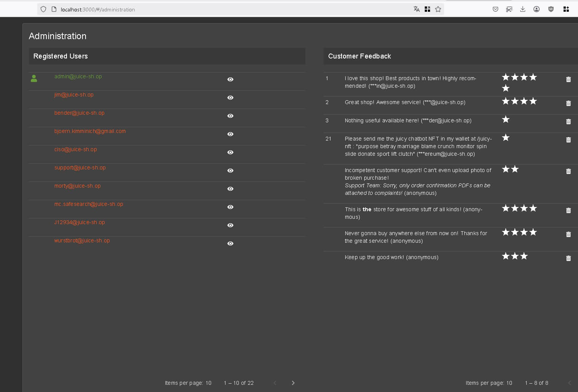Select admin@juice-sh.op email
Viewport: 578px width, 392px height.
pos(78,76)
